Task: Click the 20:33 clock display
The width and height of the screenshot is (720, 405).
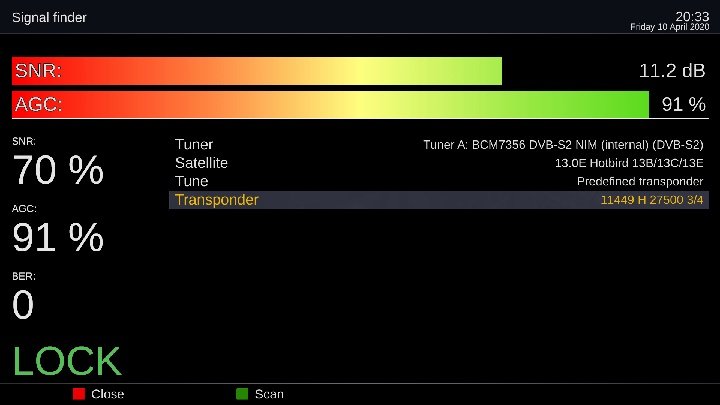Action: pyautogui.click(x=692, y=16)
